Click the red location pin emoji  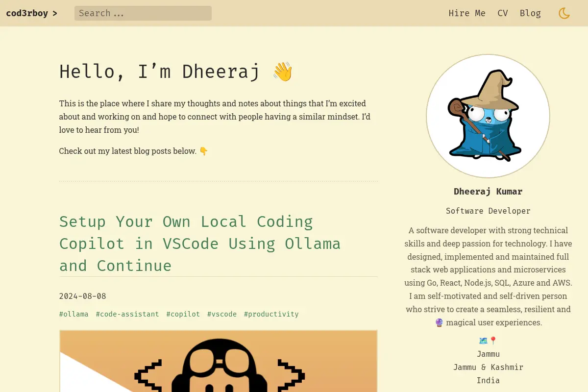pos(493,341)
